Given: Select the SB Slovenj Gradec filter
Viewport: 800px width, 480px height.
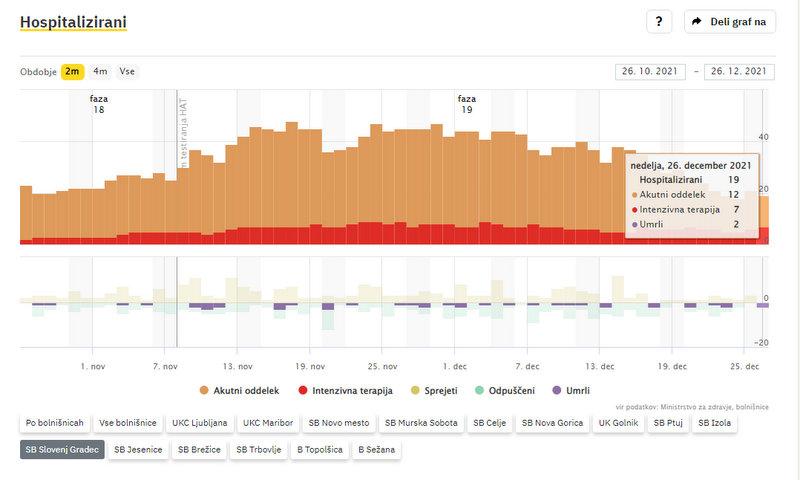Looking at the screenshot, I should pyautogui.click(x=62, y=450).
